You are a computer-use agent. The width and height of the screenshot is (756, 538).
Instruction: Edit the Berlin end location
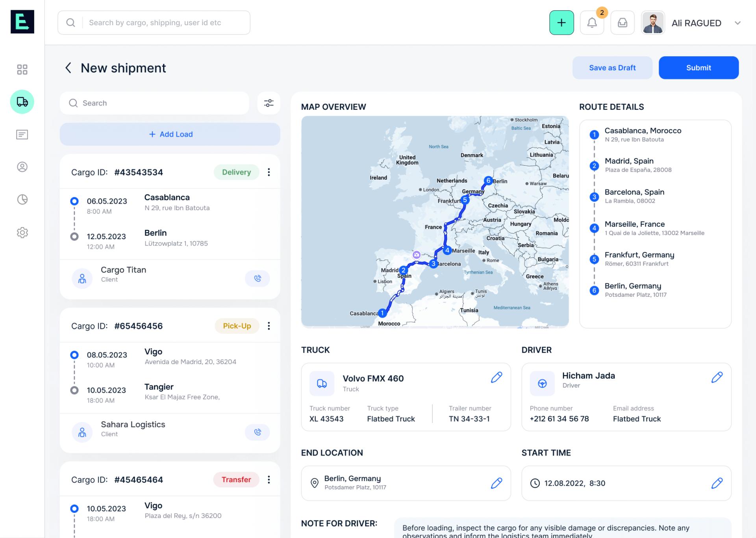(x=496, y=483)
